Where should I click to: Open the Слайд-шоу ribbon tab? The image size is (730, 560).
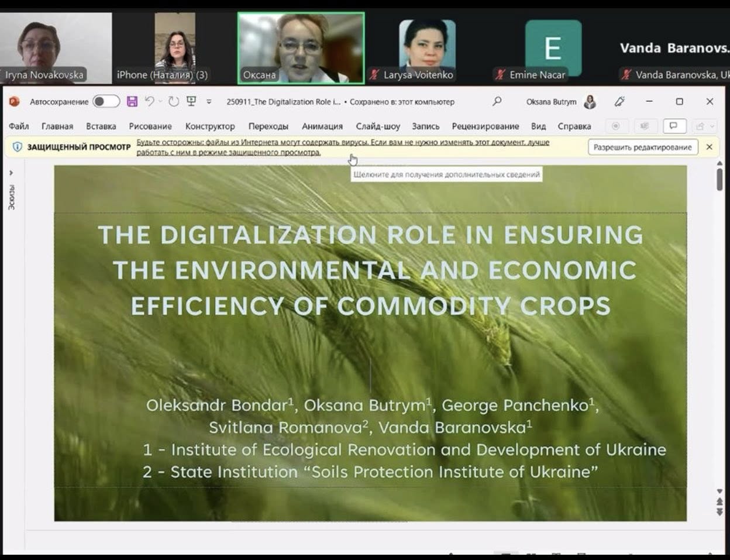point(378,126)
